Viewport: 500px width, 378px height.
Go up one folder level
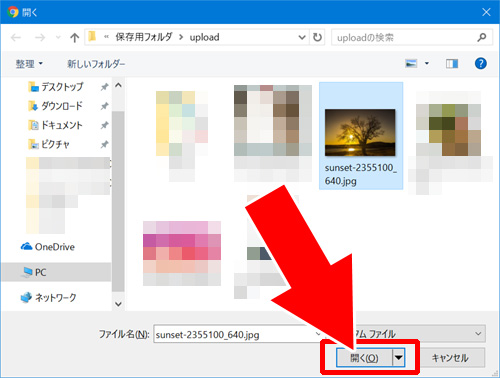[75, 37]
